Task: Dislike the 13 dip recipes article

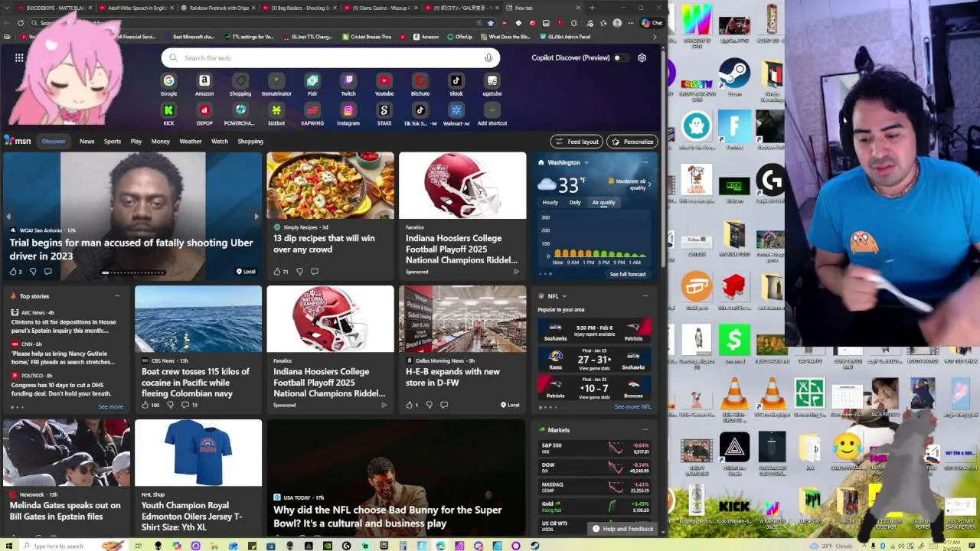Action: tap(299, 272)
